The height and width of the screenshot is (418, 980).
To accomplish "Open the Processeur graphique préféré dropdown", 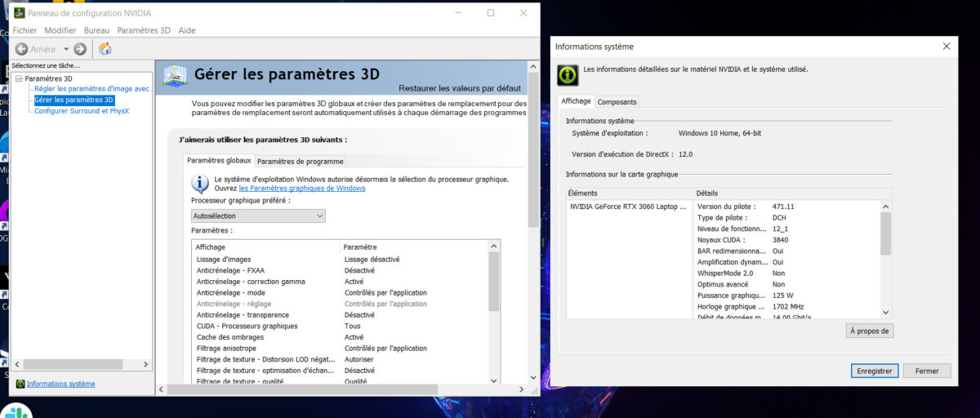I will tap(258, 216).
